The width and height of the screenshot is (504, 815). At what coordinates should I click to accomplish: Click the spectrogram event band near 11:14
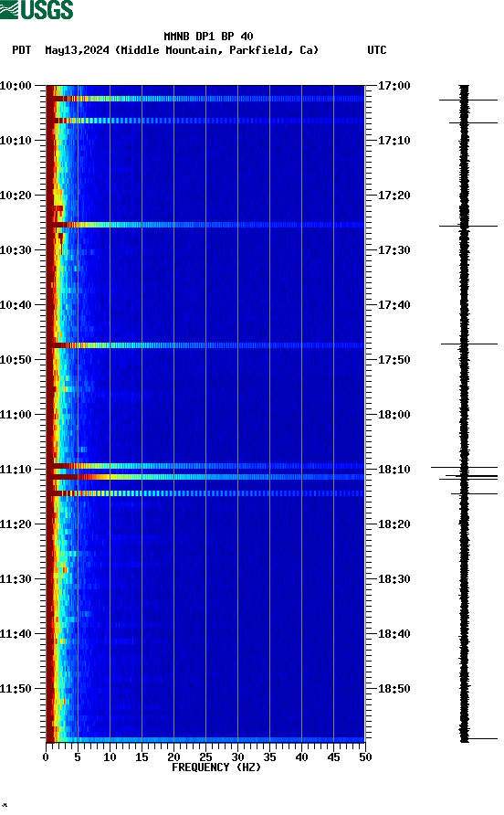(205, 493)
